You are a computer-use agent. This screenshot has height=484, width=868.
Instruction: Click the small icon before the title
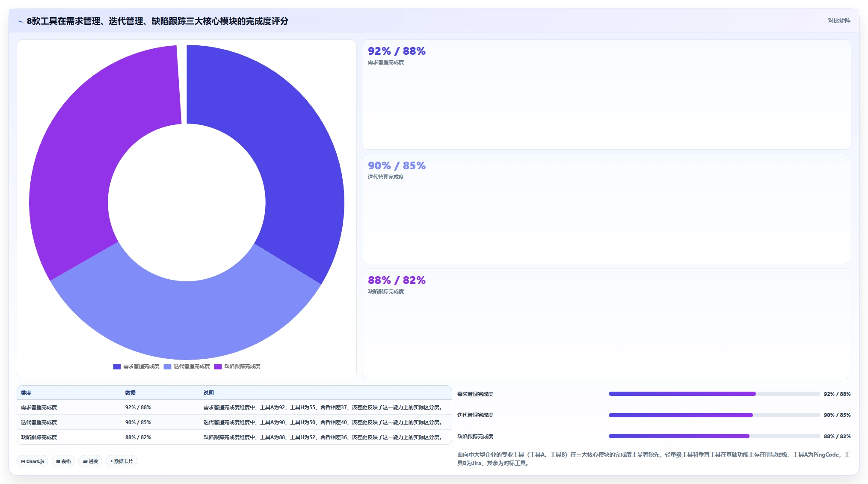point(20,21)
